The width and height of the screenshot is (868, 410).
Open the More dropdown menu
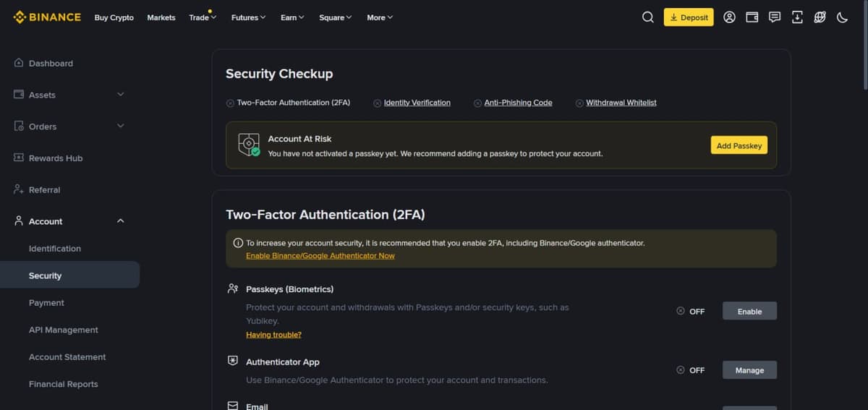pos(380,17)
